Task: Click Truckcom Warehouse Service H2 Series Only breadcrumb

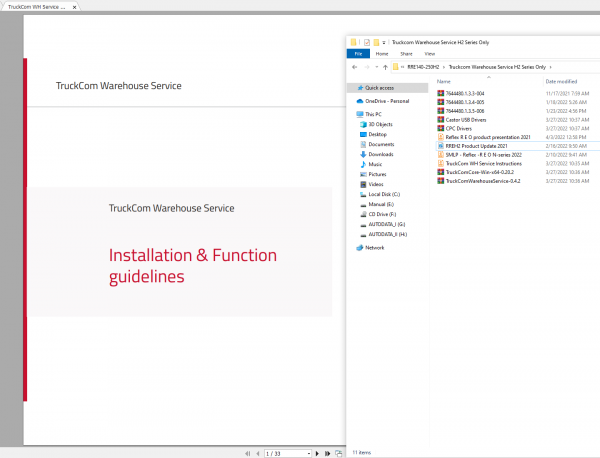Action: click(497, 67)
